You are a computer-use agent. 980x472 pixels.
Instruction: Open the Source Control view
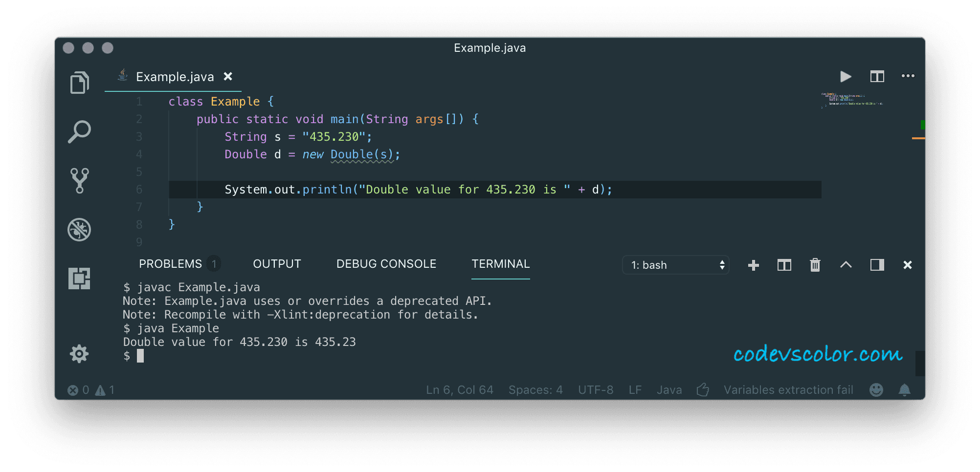coord(79,180)
